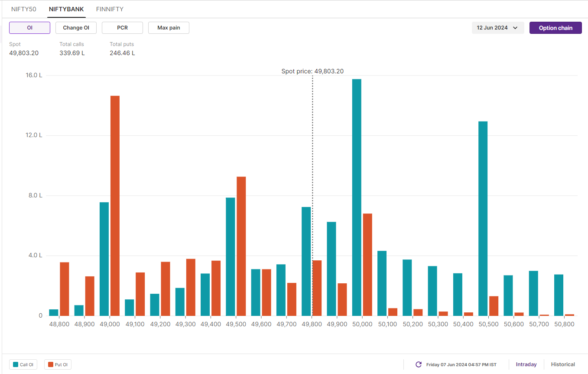
Task: Click the call bar at strike 50,600
Action: [508, 295]
